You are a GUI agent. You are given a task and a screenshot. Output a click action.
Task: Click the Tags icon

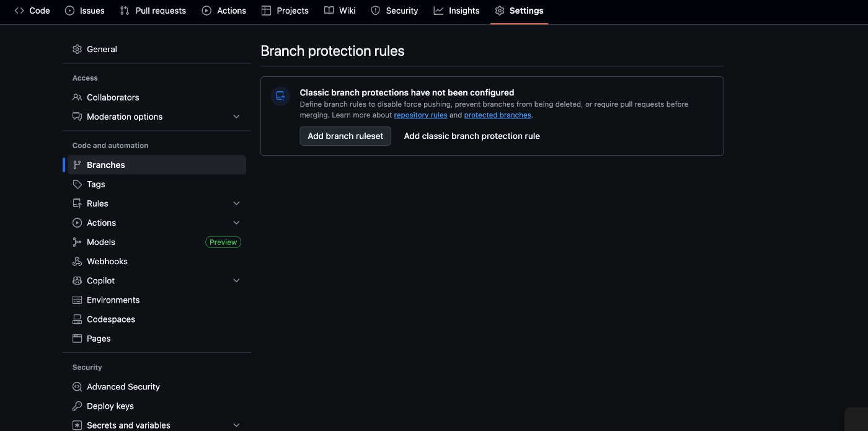tap(76, 184)
